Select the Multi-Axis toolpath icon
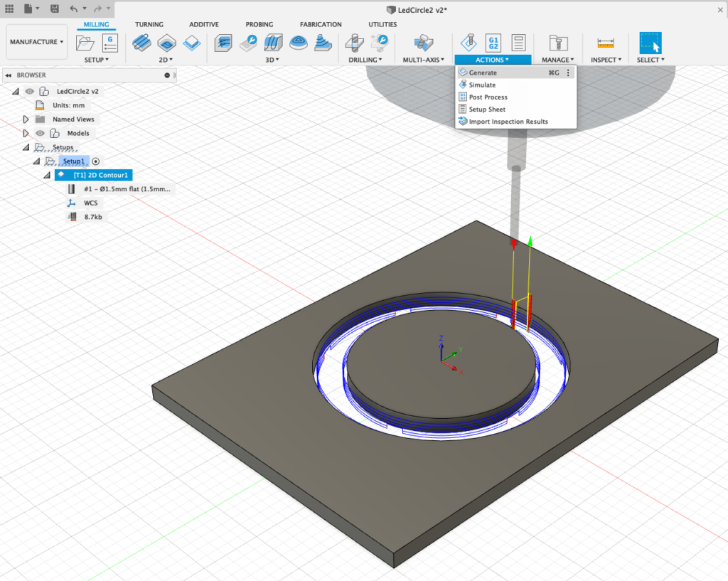 (424, 43)
